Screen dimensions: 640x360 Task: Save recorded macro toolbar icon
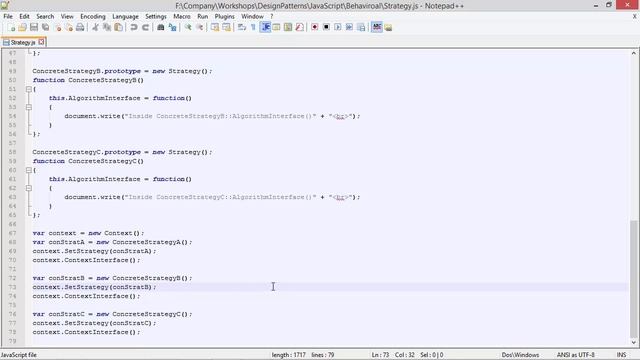point(361,27)
